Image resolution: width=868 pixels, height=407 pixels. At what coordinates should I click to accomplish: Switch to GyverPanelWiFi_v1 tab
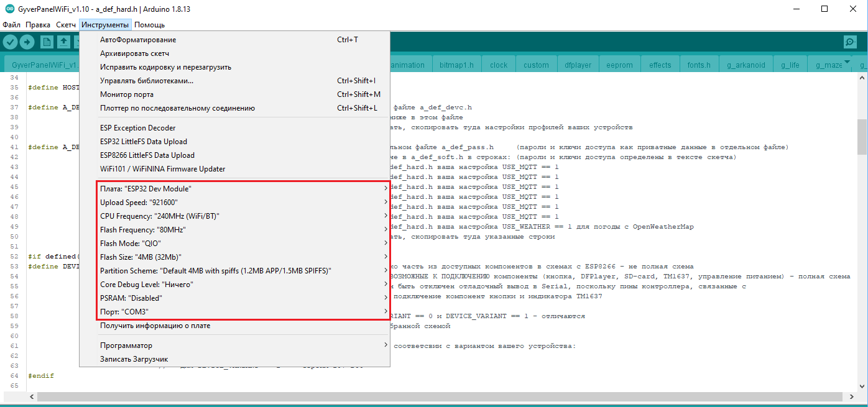(x=42, y=65)
